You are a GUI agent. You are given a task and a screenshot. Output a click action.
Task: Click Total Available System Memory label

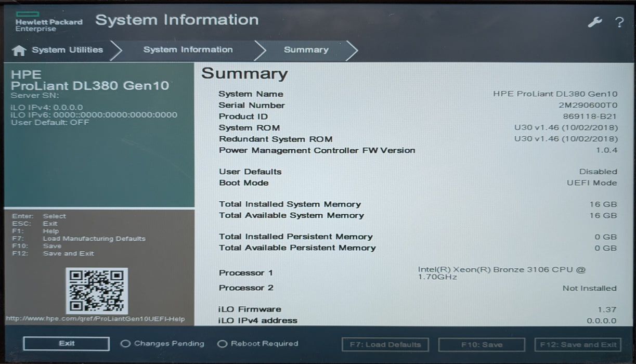click(x=291, y=215)
